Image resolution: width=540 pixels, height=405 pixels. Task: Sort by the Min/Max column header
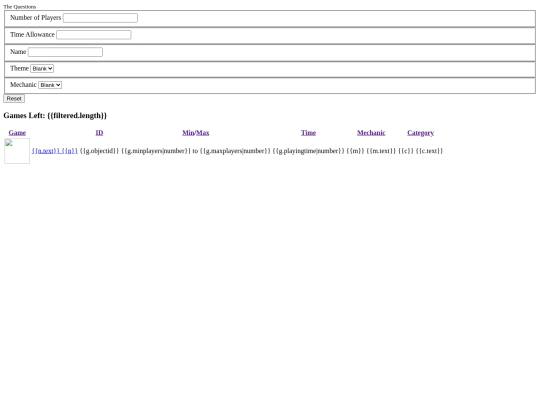[x=196, y=133]
